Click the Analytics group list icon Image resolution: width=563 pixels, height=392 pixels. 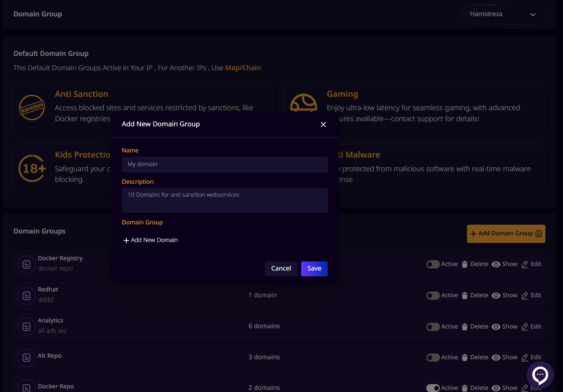(x=26, y=327)
